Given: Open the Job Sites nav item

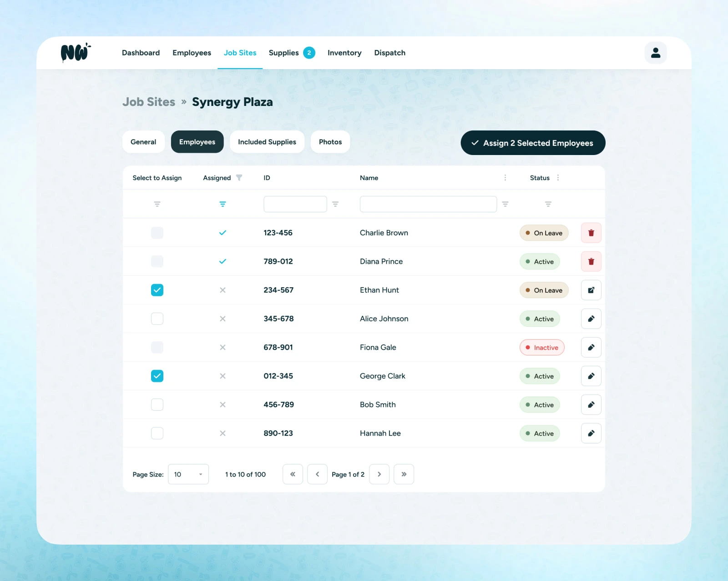Looking at the screenshot, I should pyautogui.click(x=240, y=53).
